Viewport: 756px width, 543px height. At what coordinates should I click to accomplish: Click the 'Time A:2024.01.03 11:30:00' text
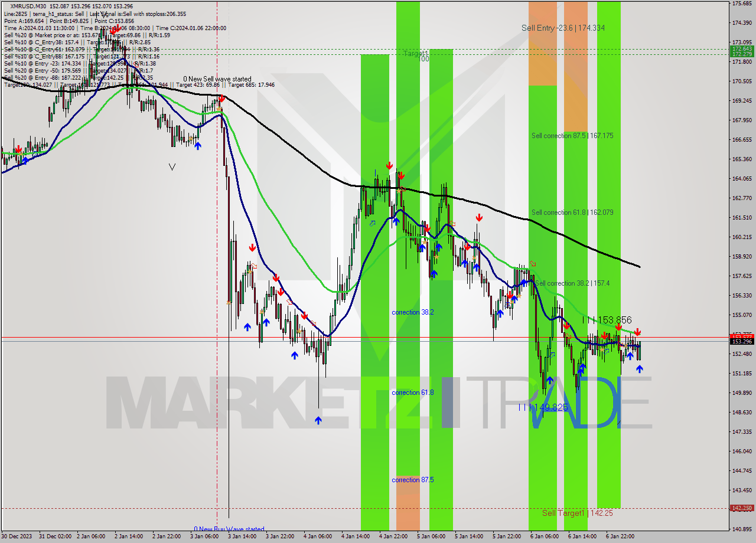click(x=39, y=28)
